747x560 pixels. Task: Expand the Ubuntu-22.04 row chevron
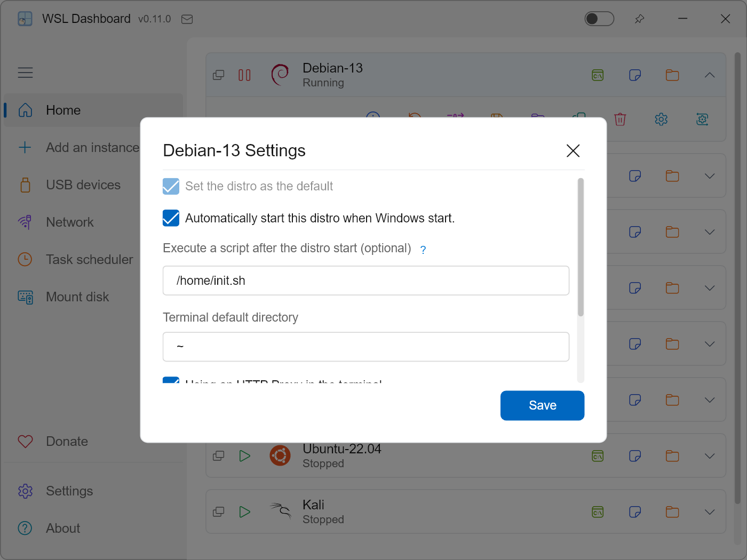710,456
